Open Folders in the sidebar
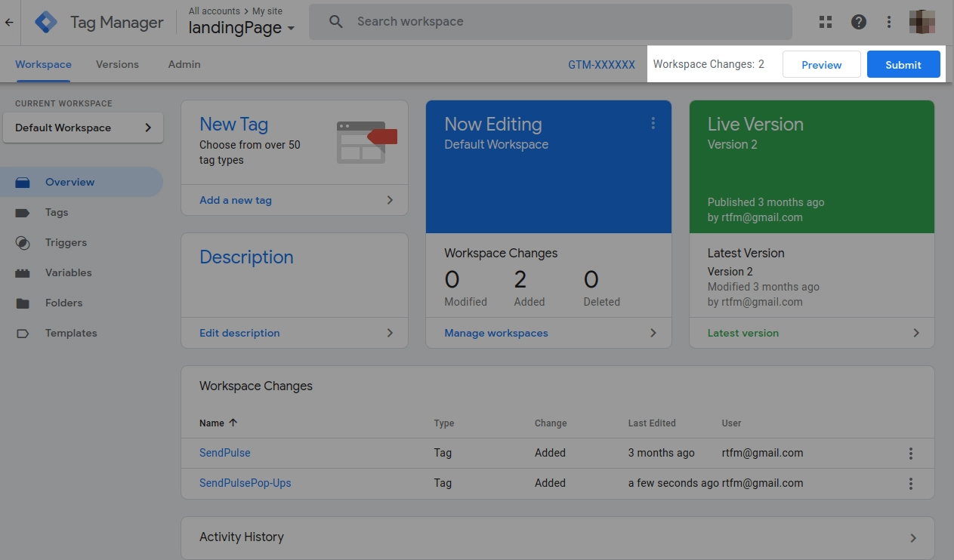The height and width of the screenshot is (560, 954). [x=63, y=303]
